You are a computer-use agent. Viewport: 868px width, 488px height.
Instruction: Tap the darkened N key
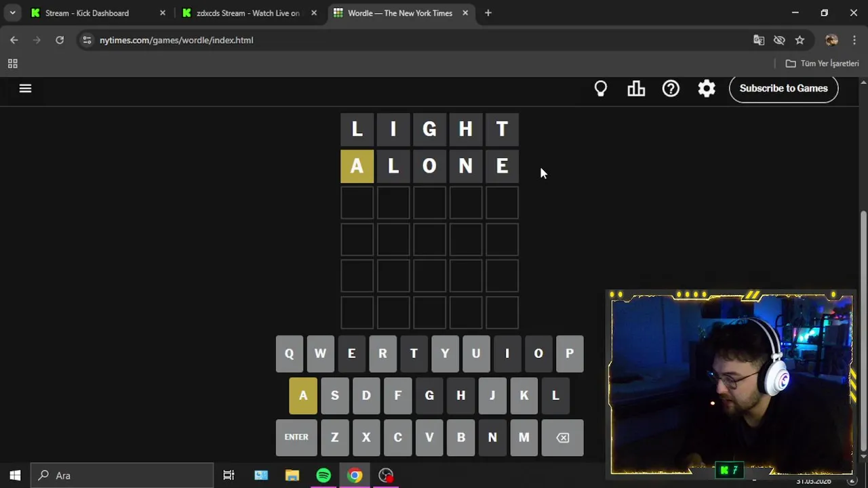click(492, 437)
